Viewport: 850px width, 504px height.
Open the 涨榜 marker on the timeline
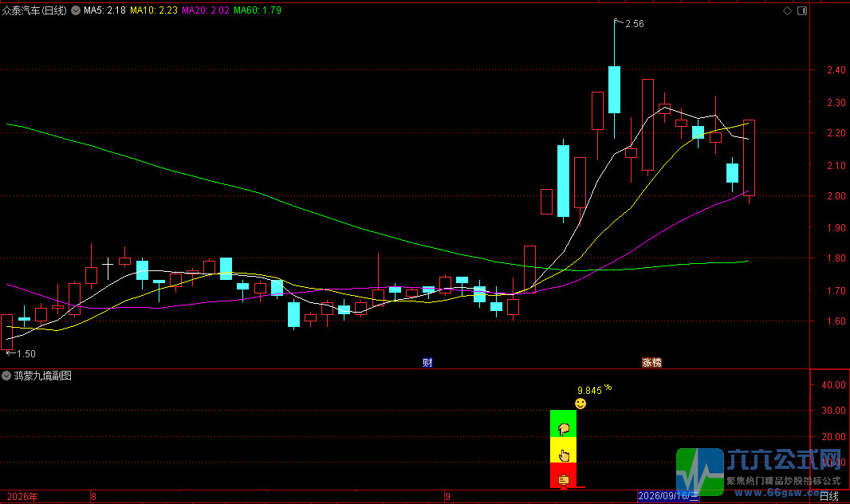651,363
